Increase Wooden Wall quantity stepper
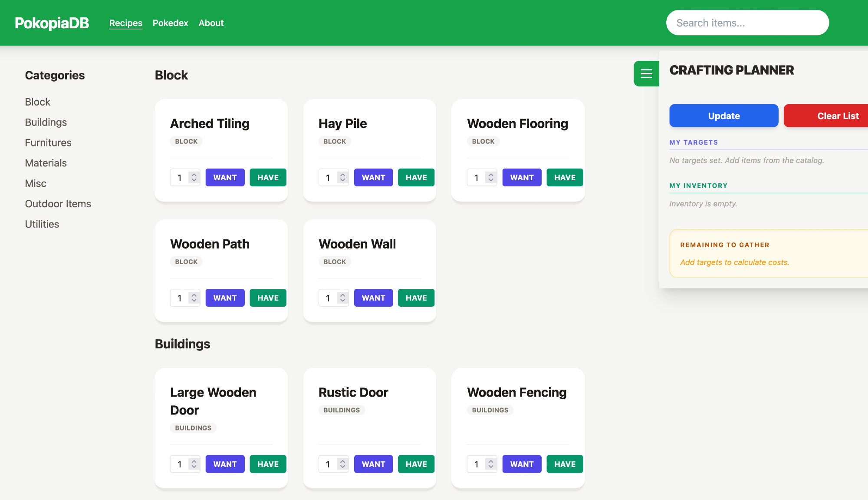868x500 pixels. tap(342, 295)
